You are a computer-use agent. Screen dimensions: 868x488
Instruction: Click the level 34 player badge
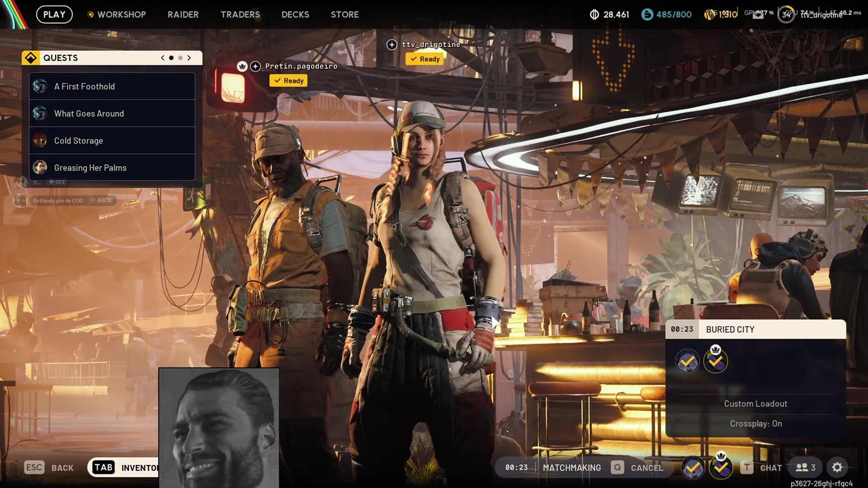coord(786,14)
